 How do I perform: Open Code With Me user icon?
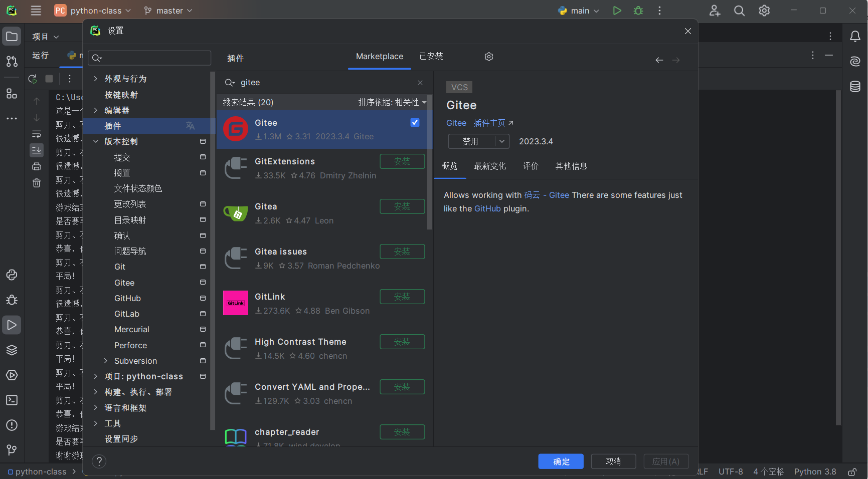click(715, 11)
